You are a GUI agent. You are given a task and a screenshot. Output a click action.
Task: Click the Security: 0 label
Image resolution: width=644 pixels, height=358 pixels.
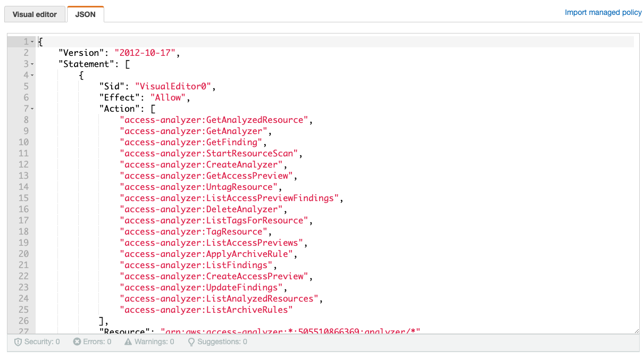pyautogui.click(x=42, y=342)
